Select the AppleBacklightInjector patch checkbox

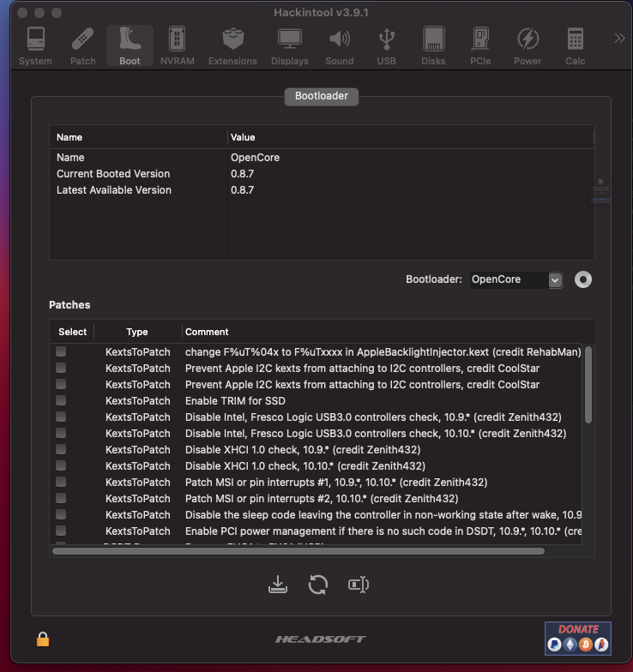click(61, 351)
